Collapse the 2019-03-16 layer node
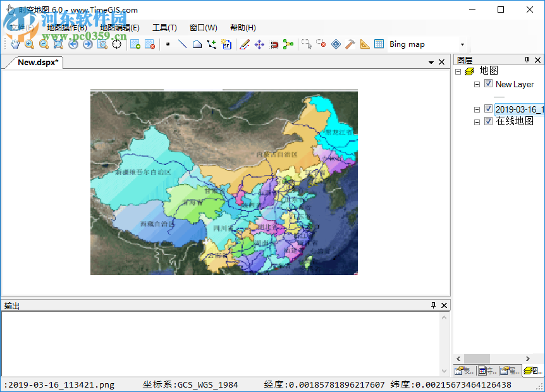 tap(476, 109)
